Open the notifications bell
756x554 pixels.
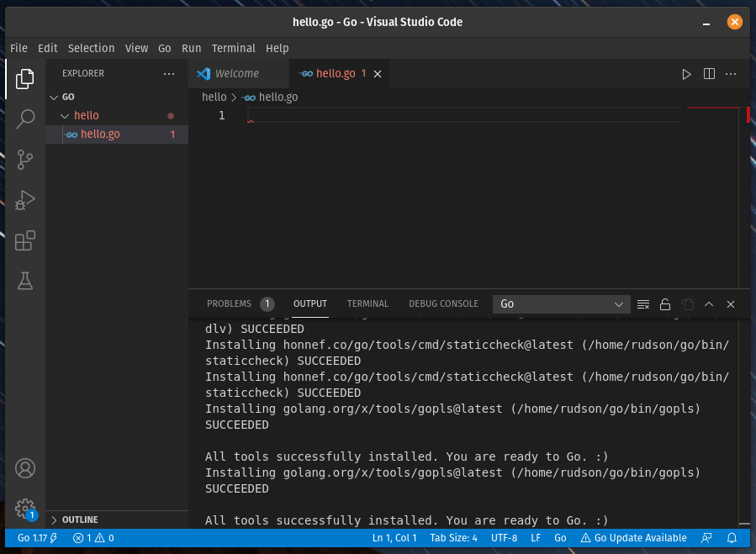click(x=732, y=538)
